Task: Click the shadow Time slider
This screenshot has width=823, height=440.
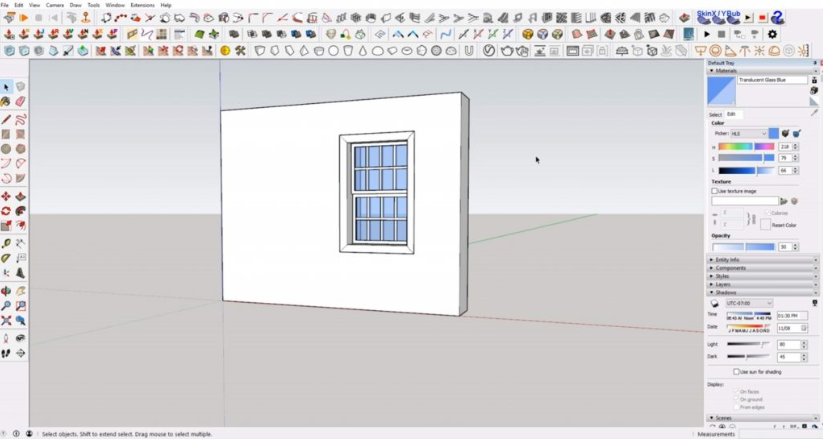Action: pyautogui.click(x=748, y=314)
